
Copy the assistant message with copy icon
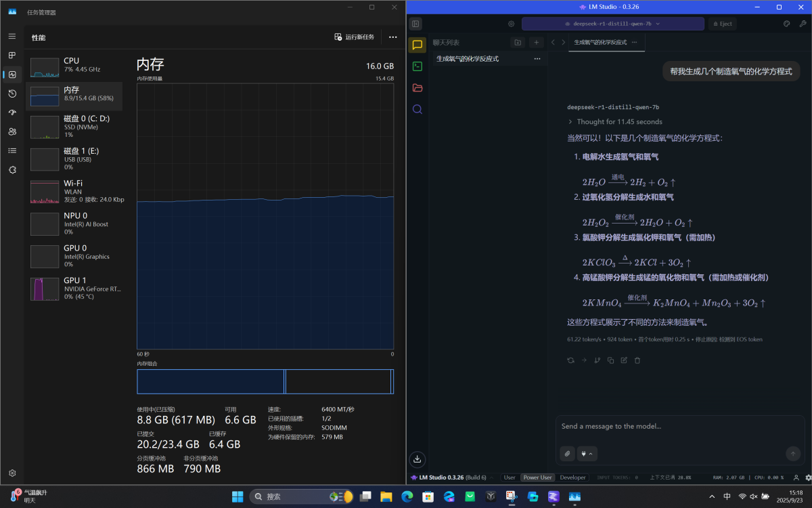click(x=610, y=360)
